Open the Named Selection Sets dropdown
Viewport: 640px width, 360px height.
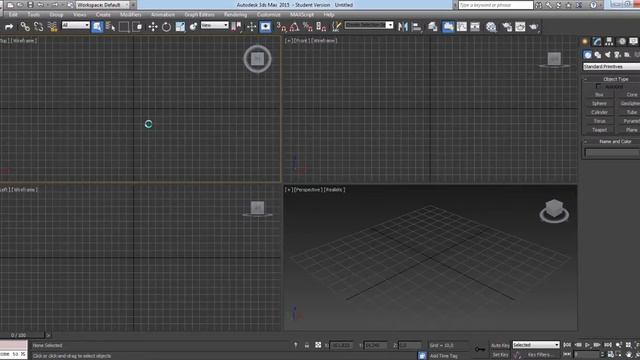click(369, 25)
